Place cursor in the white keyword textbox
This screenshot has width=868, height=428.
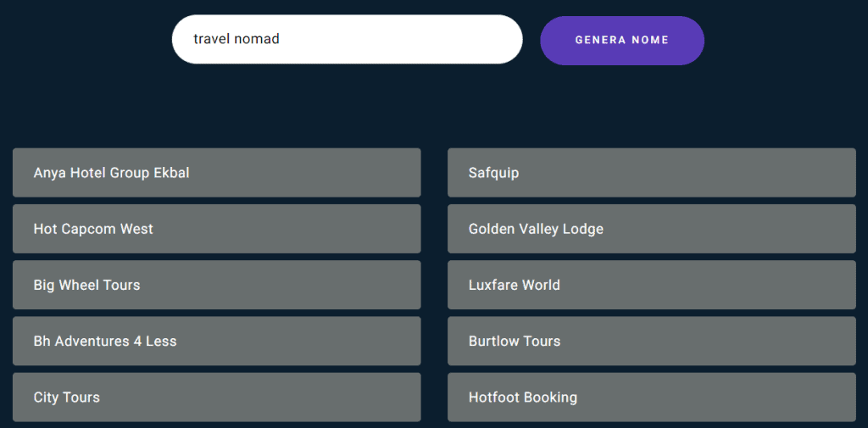pyautogui.click(x=346, y=39)
